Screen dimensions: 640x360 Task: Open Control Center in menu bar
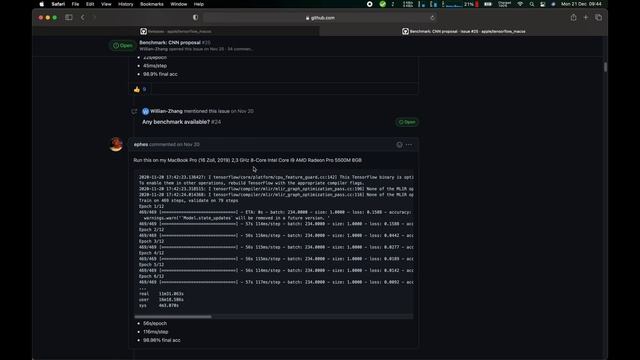[x=542, y=4]
